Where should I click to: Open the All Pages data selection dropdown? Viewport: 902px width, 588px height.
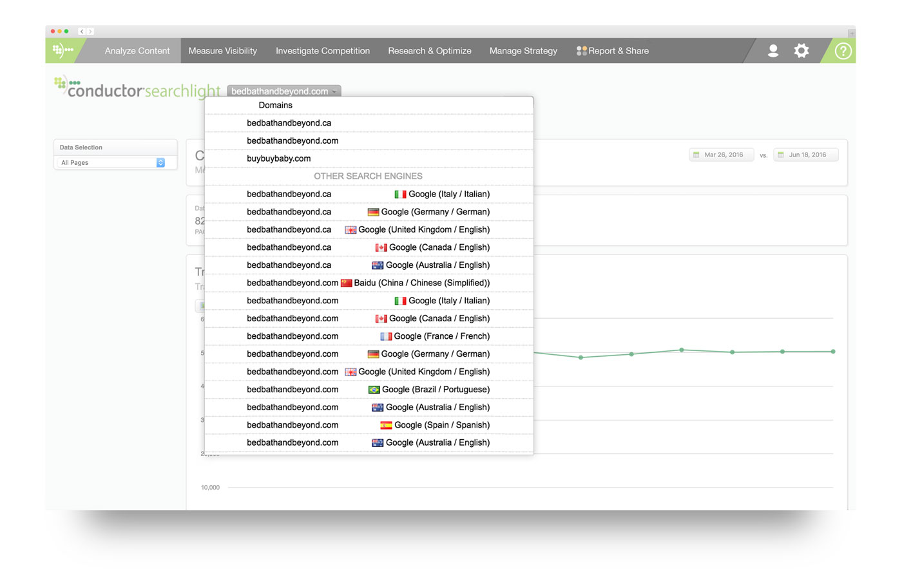click(112, 163)
